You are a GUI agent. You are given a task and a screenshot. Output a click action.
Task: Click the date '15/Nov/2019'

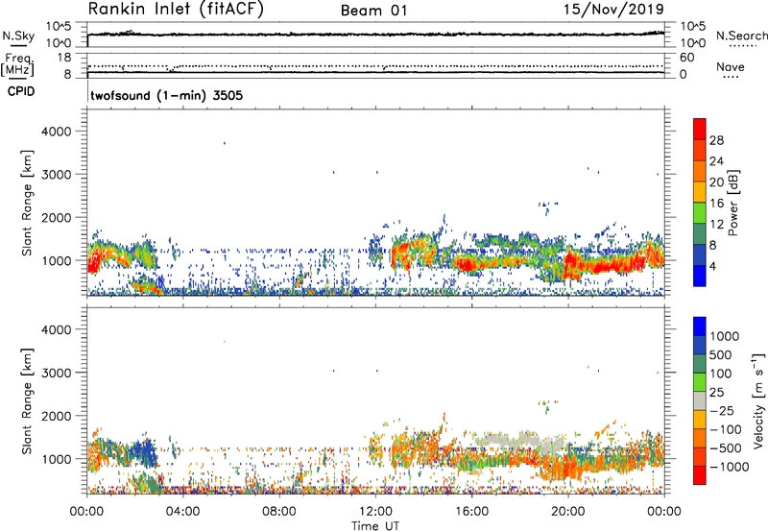pos(613,9)
